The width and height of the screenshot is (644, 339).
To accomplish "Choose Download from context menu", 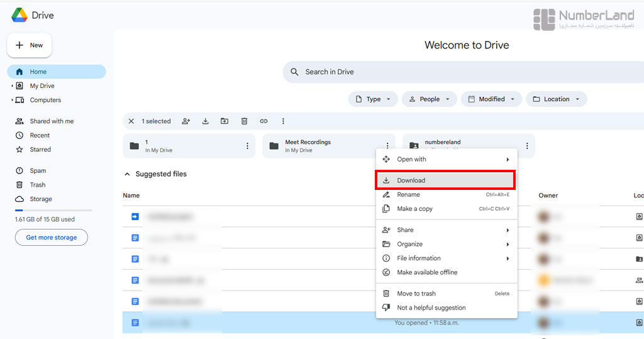I will (x=447, y=181).
